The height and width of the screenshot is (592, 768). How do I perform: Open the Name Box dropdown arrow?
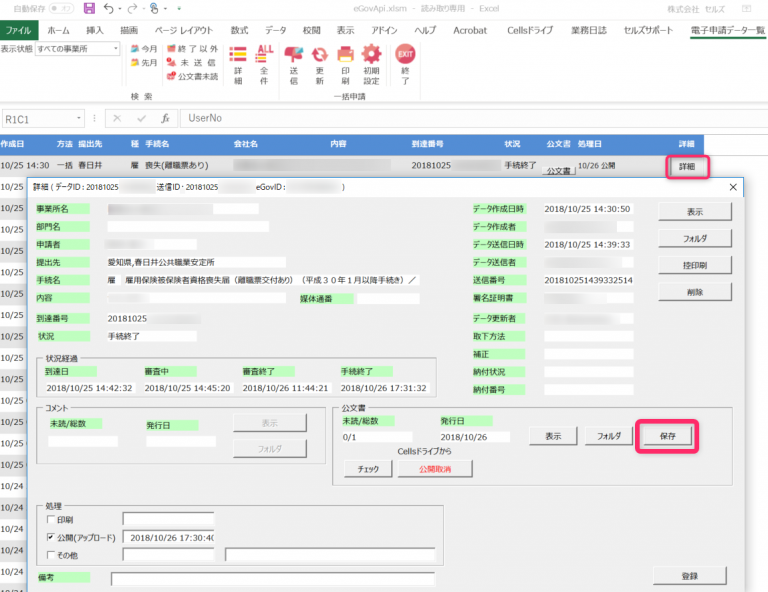tap(78, 118)
